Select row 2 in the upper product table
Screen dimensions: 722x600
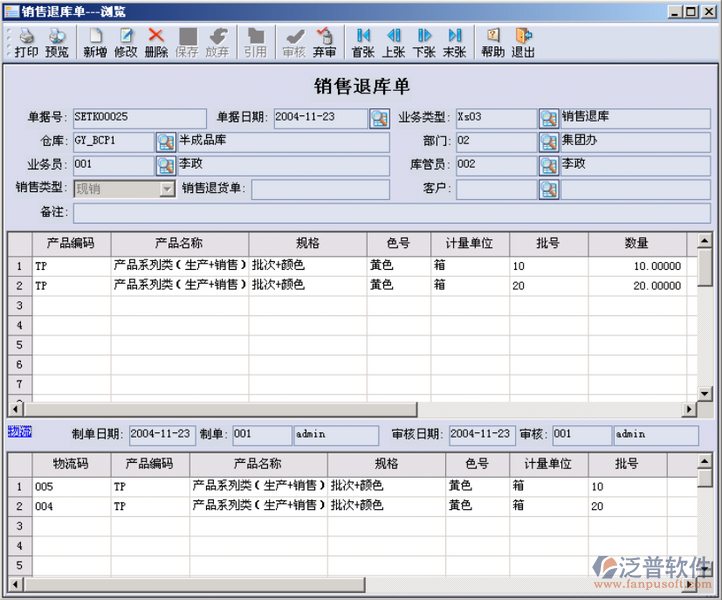[x=19, y=286]
